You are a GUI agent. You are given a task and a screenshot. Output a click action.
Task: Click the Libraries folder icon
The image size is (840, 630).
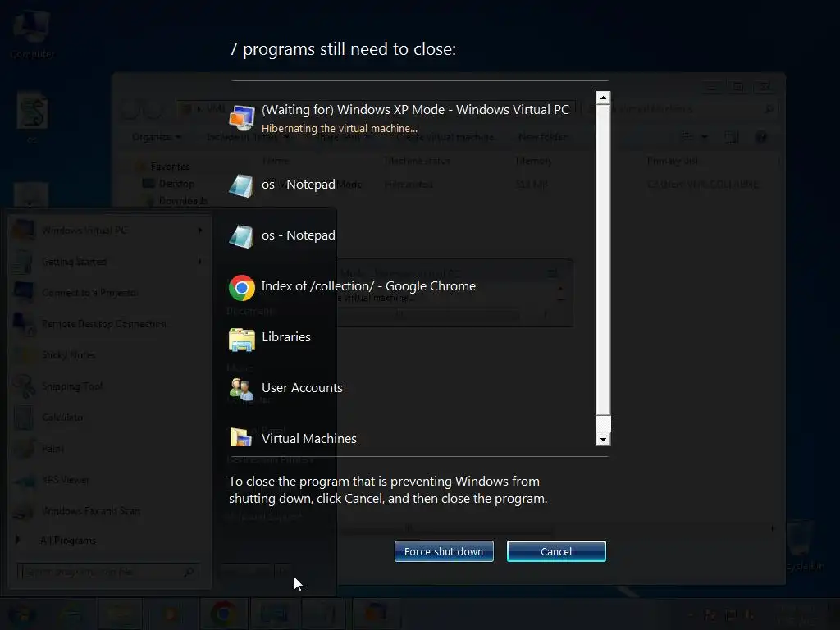(x=242, y=339)
